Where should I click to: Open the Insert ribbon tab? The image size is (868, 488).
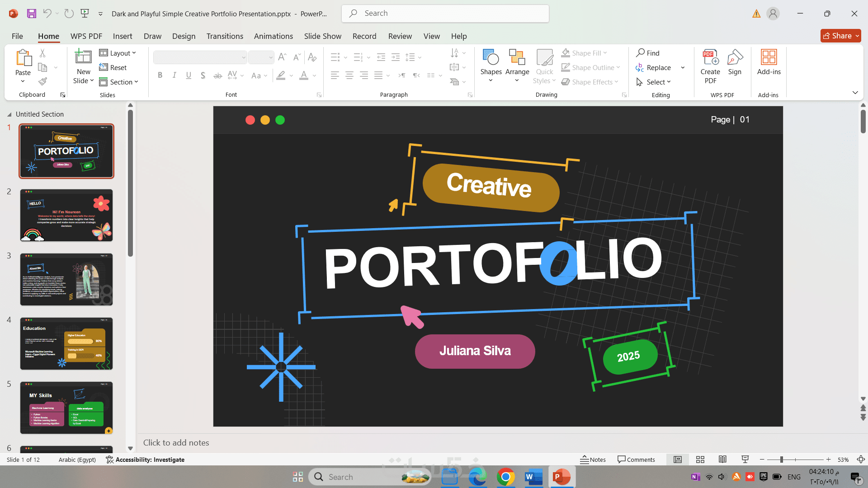[123, 36]
